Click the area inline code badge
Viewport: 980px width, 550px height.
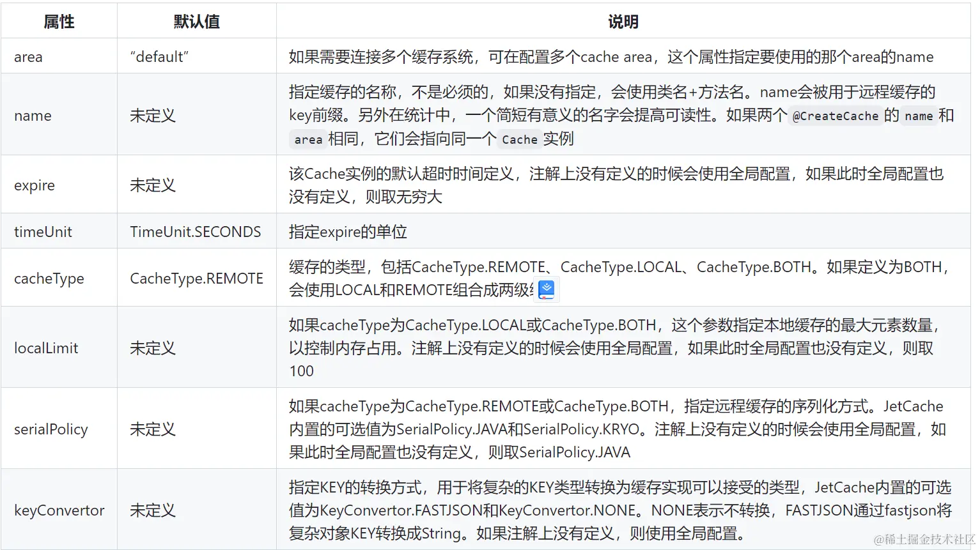point(308,139)
